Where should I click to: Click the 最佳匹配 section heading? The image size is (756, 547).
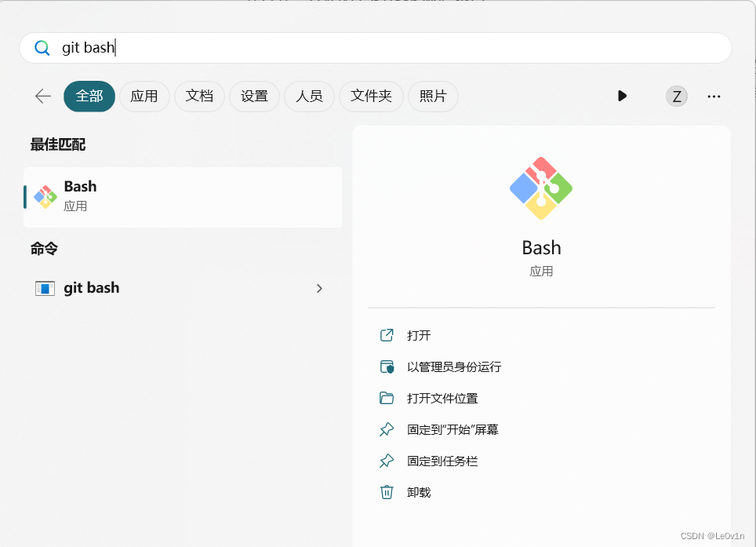pyautogui.click(x=58, y=144)
